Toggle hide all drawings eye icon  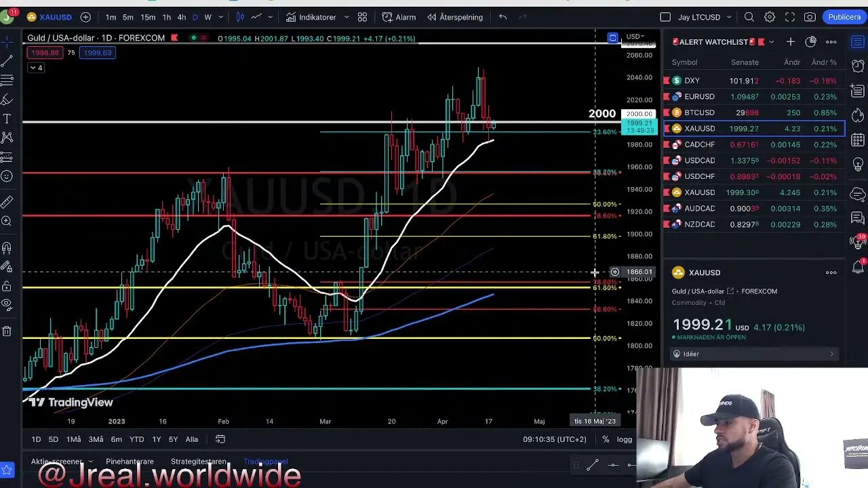coord(7,304)
